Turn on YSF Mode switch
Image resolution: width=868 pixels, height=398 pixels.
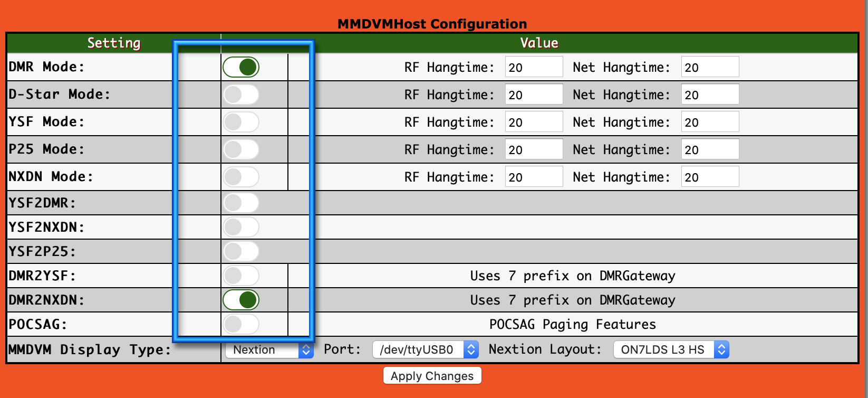pyautogui.click(x=241, y=122)
